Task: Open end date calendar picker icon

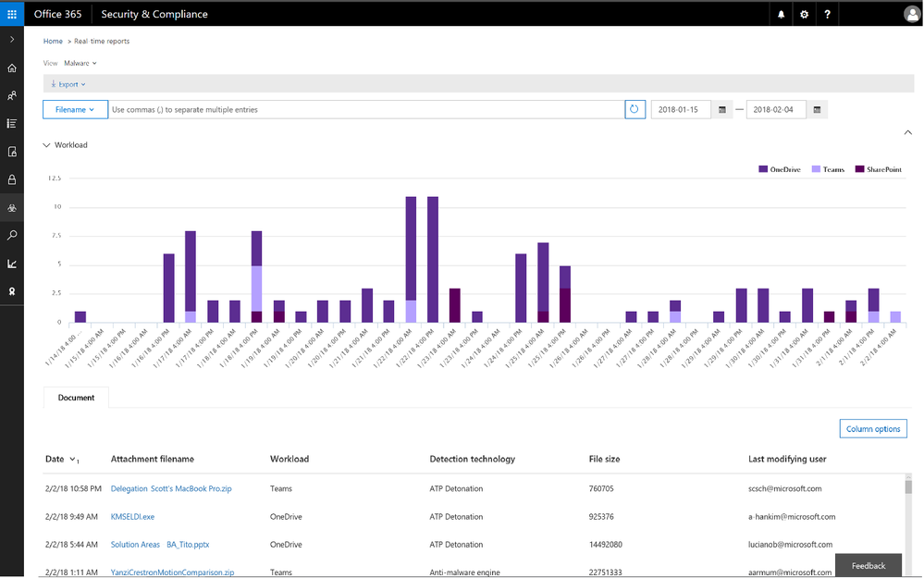Action: click(817, 110)
